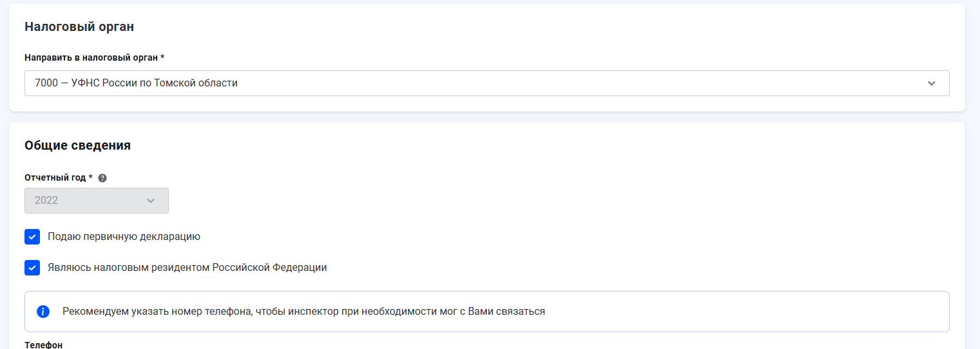Click the required asterisk after Направить в налоговый орган
The width and height of the screenshot is (980, 349).
[x=162, y=57]
